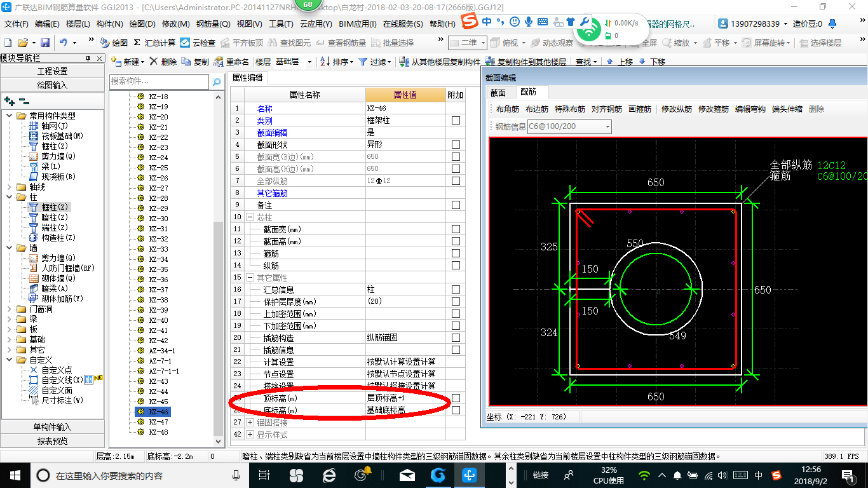
Task: Expand the 门窗洞 tree node
Action: [9, 309]
